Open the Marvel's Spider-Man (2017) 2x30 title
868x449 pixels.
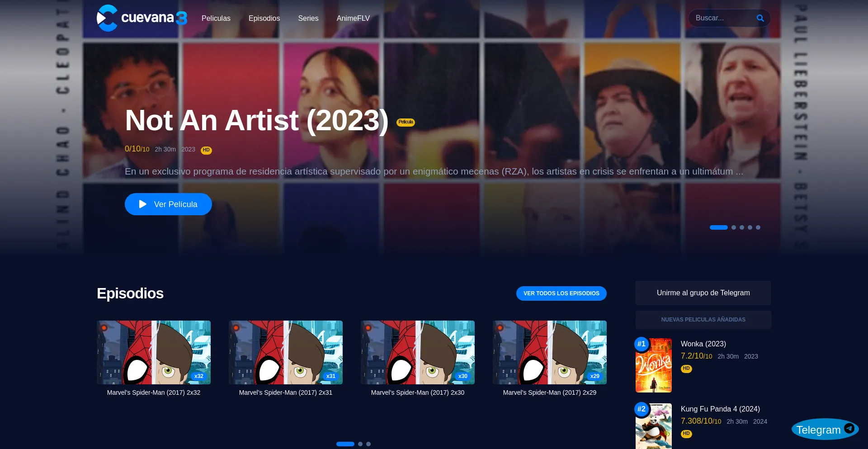point(418,392)
